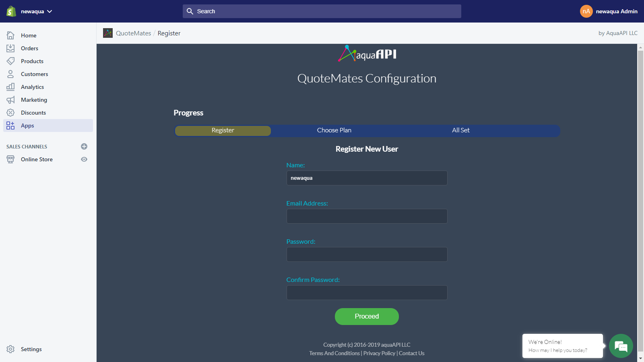Focus the Name input field
Screen dimensions: 644x362
(x=367, y=178)
